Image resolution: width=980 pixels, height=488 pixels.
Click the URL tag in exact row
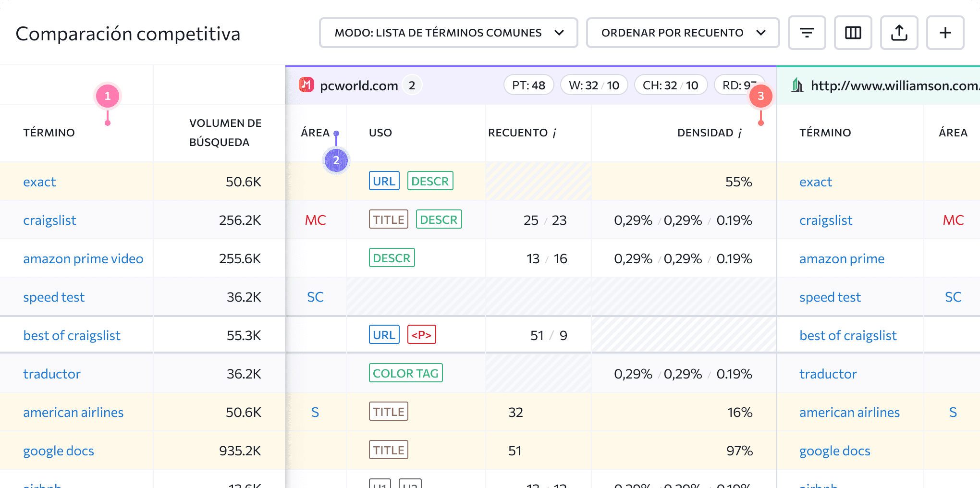point(384,181)
